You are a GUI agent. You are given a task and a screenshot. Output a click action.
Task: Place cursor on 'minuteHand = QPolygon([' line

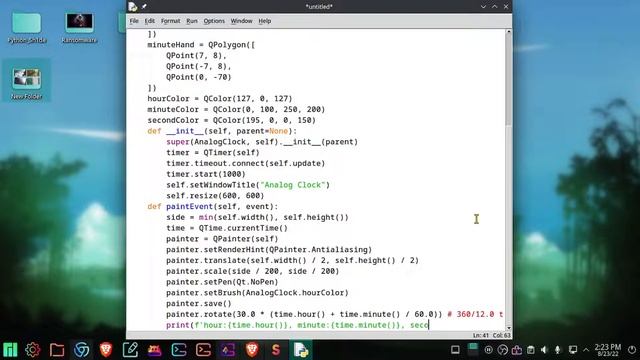pos(201,44)
